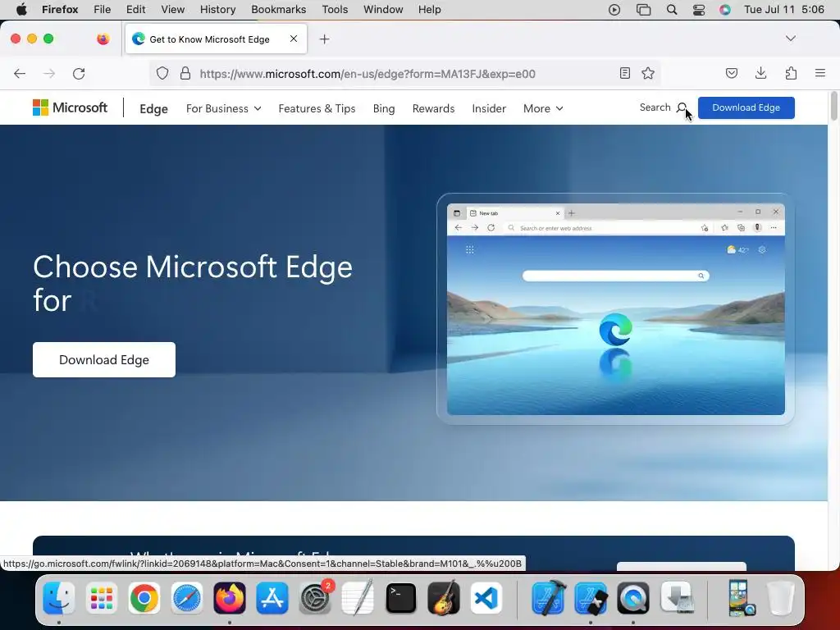This screenshot has height=630, width=840.
Task: Open TextEdit from the Dock
Action: (358, 598)
